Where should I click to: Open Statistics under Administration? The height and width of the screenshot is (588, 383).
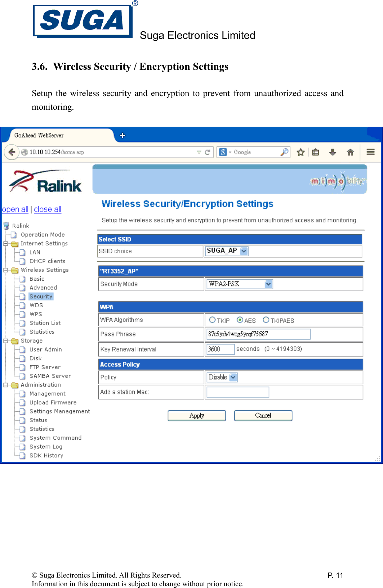point(42,429)
